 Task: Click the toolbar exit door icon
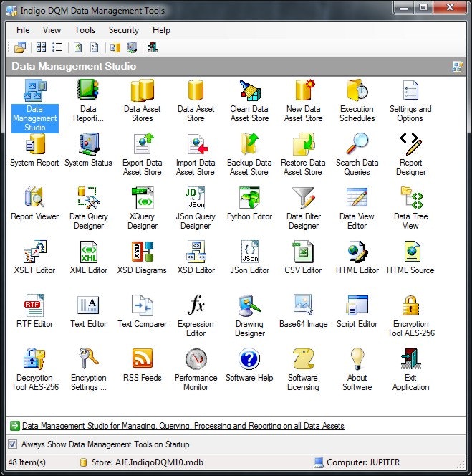153,47
